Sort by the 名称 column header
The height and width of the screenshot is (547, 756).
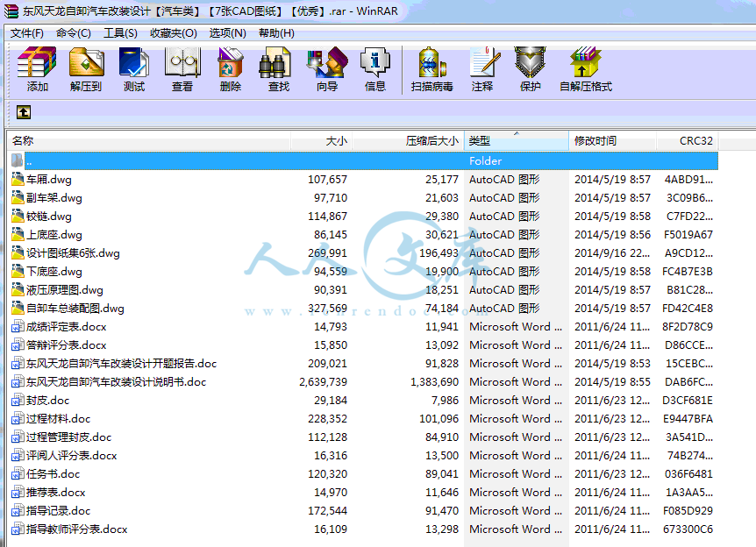pos(148,141)
